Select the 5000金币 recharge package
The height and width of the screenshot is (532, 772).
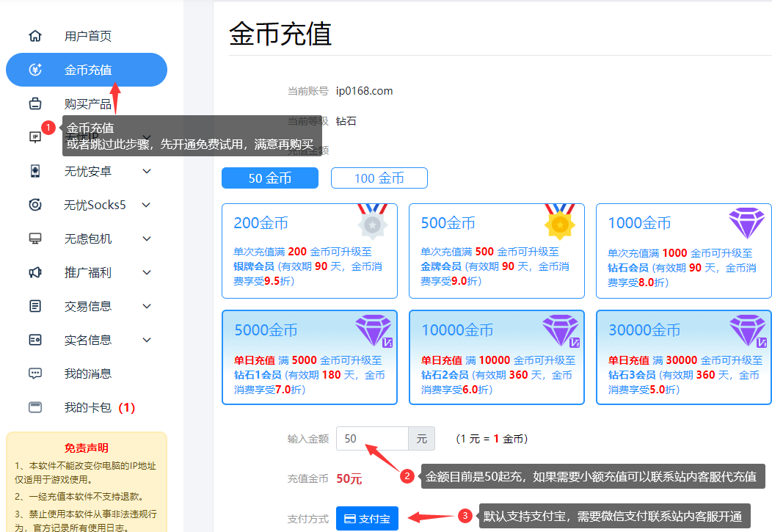point(309,357)
